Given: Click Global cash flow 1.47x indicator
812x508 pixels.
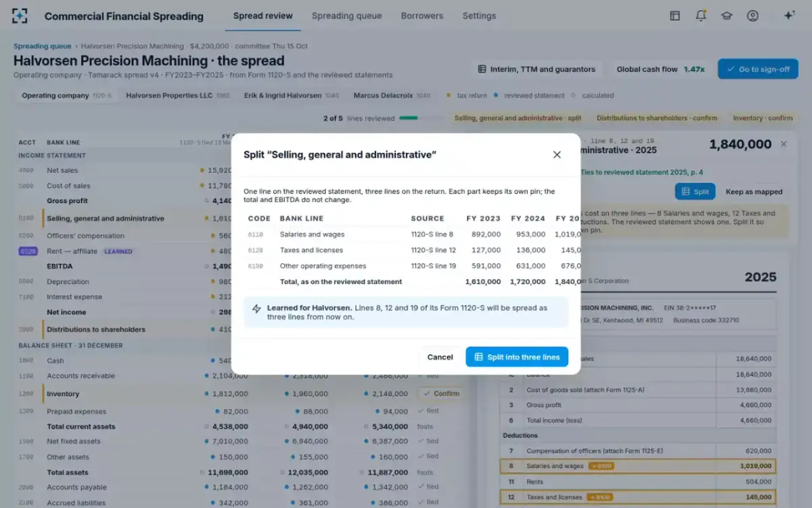Looking at the screenshot, I should tap(660, 69).
